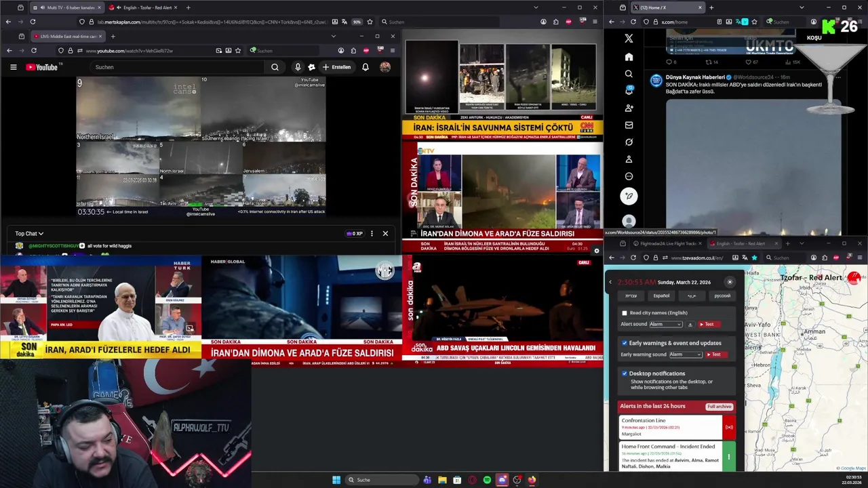Toggle Early warnings & event end updates
Image resolution: width=868 pixels, height=488 pixels.
pyautogui.click(x=625, y=343)
